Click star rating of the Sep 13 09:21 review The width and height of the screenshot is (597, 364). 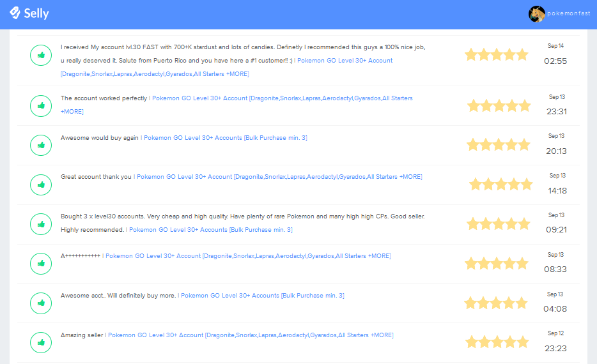click(x=499, y=224)
